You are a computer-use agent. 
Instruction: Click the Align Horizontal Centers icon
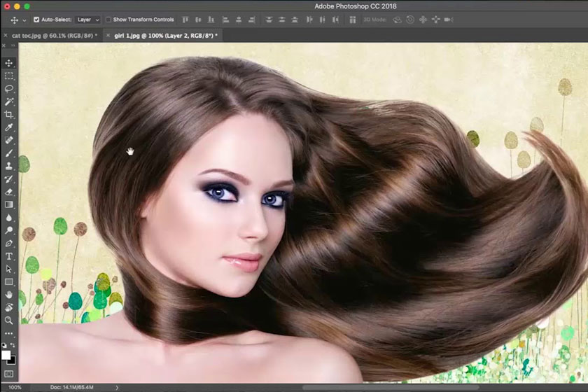[239, 20]
